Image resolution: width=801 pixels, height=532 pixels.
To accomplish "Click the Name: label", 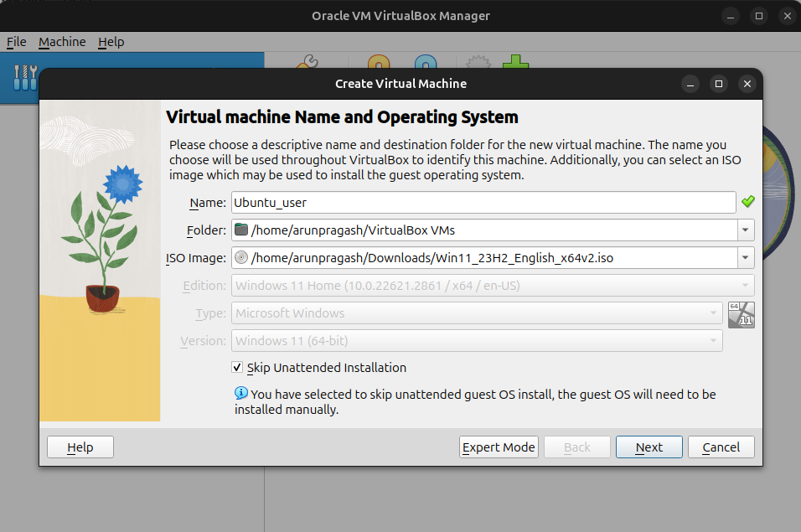I will [x=208, y=203].
